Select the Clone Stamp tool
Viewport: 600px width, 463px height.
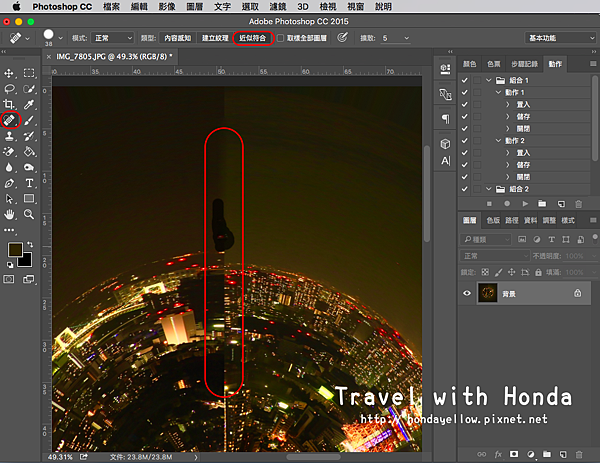9,136
